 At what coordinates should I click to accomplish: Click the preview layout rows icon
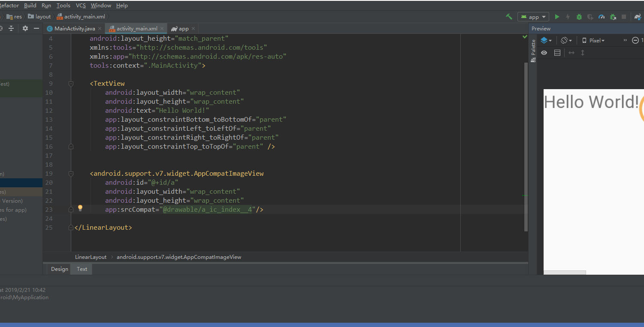pos(557,53)
